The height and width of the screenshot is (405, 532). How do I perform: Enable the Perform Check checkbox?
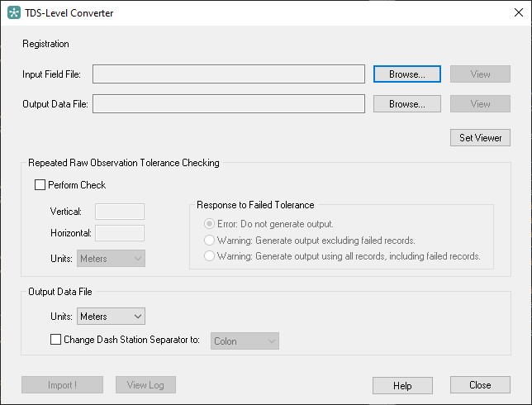point(40,185)
